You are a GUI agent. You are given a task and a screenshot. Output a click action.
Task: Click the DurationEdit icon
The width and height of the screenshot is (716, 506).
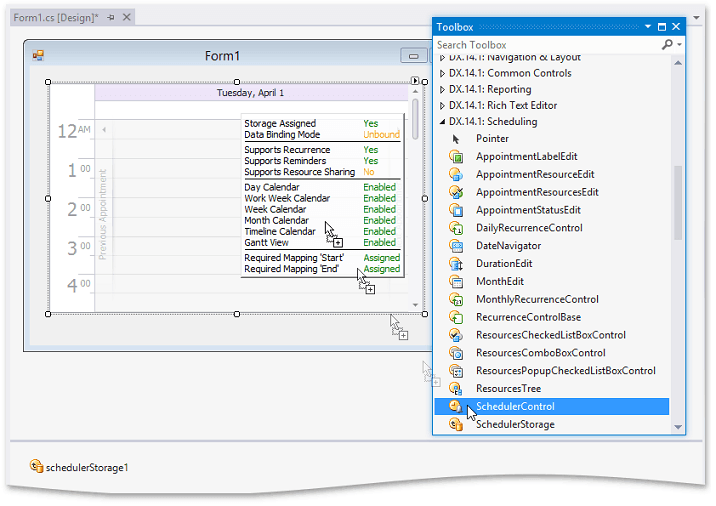tap(456, 264)
